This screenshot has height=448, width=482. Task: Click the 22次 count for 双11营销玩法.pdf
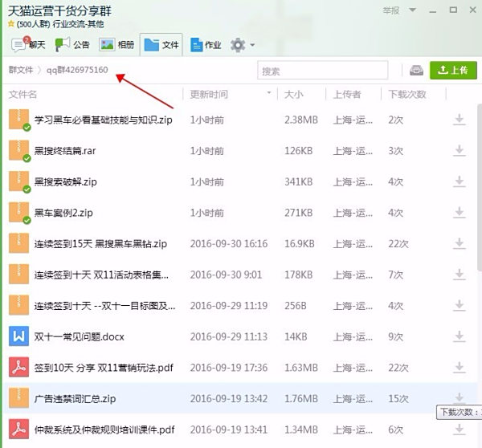[398, 368]
